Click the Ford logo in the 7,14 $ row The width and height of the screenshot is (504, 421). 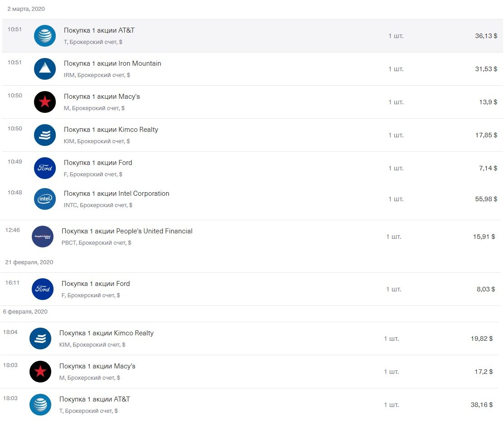[44, 168]
